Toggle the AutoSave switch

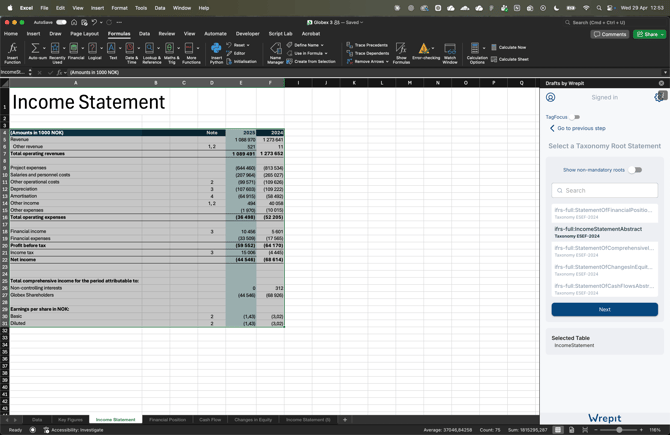click(x=61, y=22)
